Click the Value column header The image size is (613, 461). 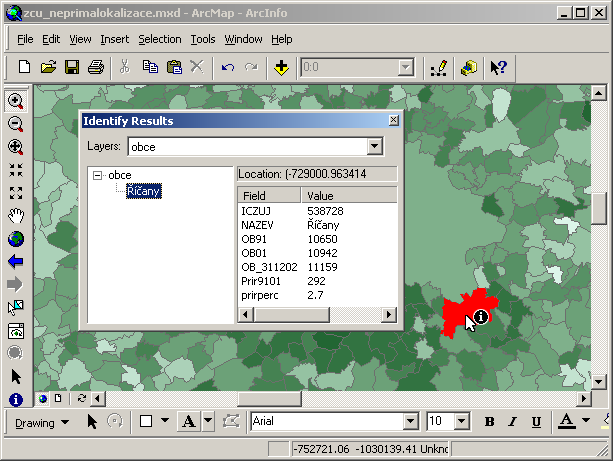click(x=349, y=195)
